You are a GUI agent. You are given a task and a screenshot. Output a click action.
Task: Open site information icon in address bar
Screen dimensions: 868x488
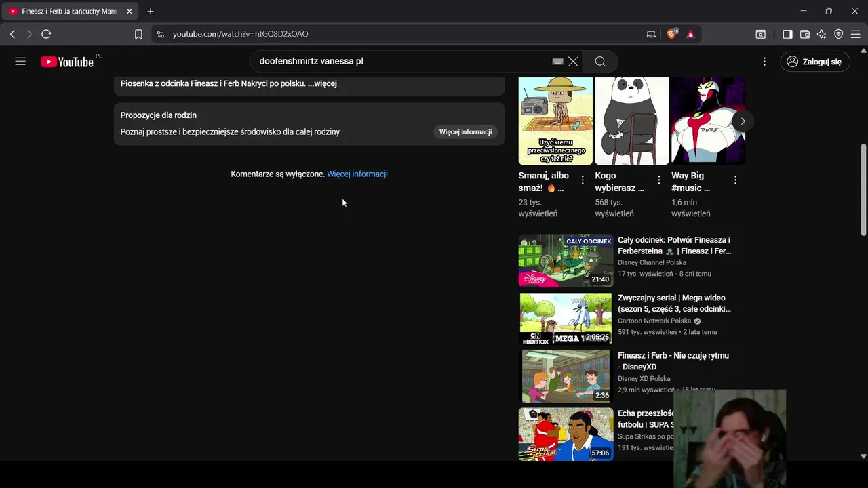[x=160, y=34]
